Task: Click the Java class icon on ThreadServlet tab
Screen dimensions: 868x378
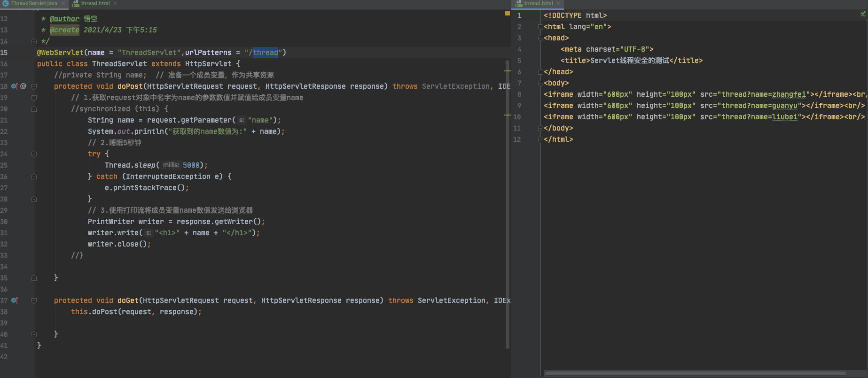Action: coord(6,3)
